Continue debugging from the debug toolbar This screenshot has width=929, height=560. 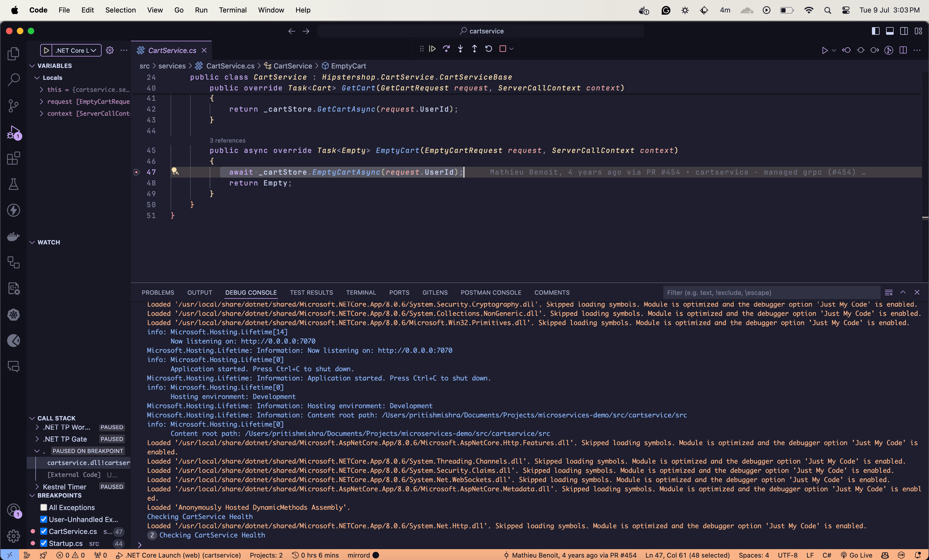pos(432,49)
